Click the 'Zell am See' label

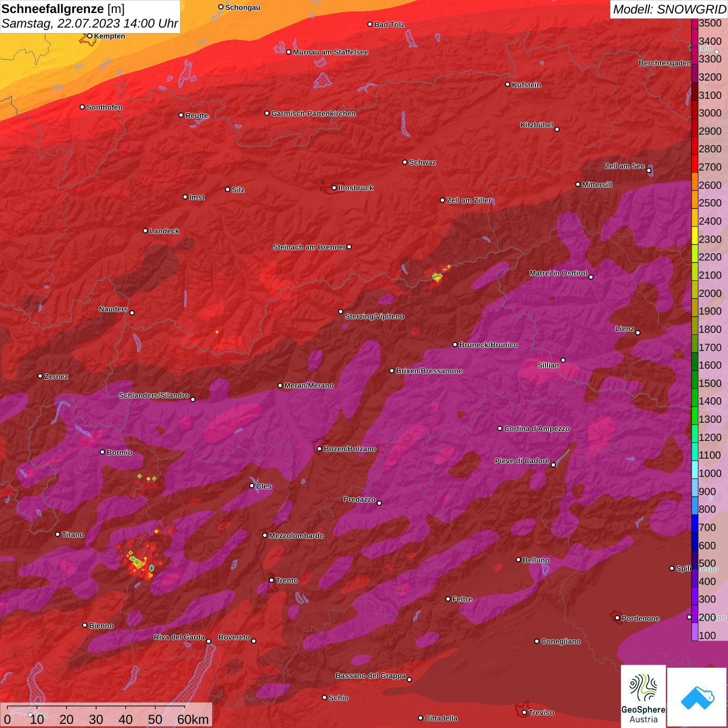pyautogui.click(x=625, y=166)
